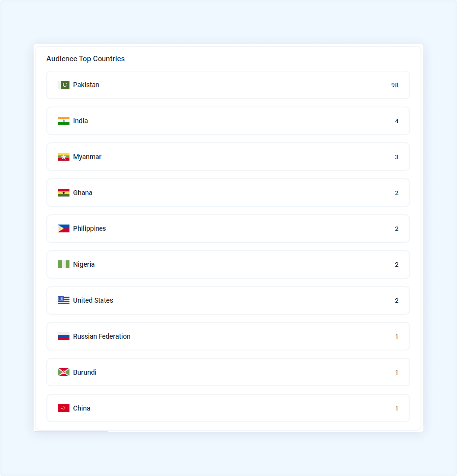Open the Russian Federation row text
This screenshot has width=457, height=476.
click(x=102, y=336)
